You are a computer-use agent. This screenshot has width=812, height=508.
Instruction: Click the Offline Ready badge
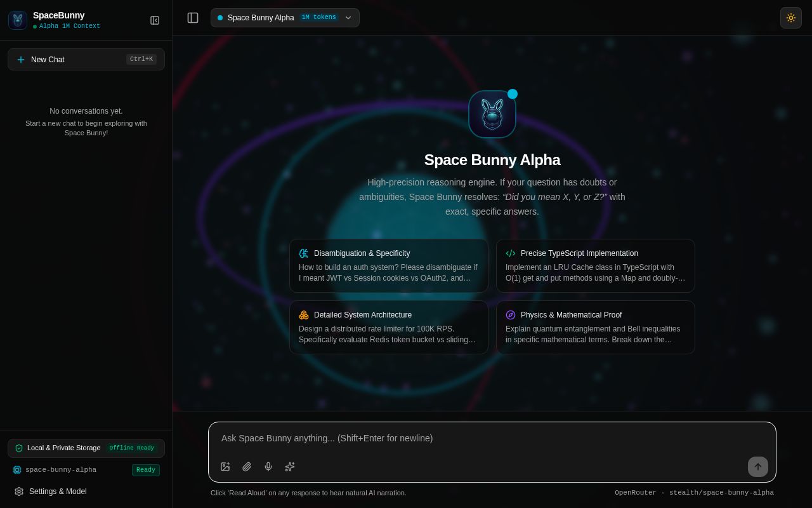click(x=132, y=448)
